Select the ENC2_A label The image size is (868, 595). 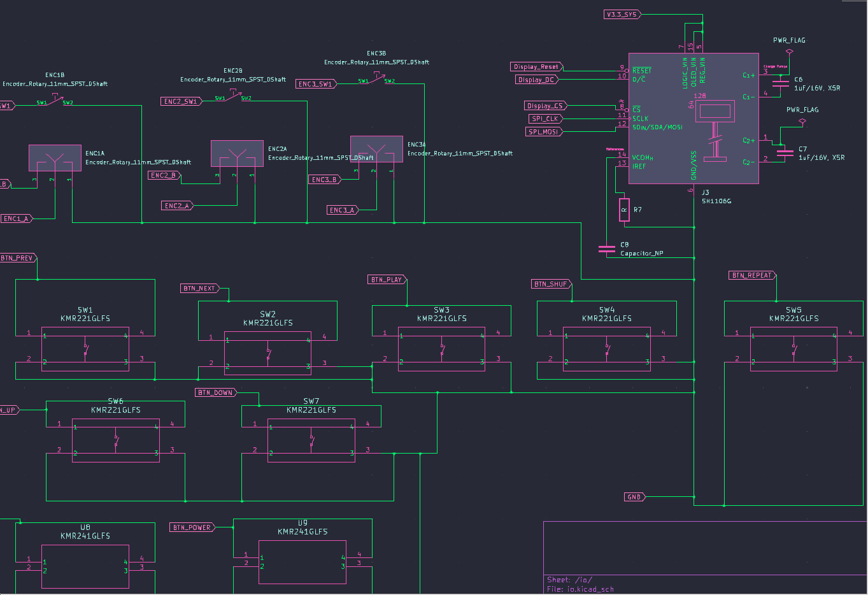(x=178, y=206)
